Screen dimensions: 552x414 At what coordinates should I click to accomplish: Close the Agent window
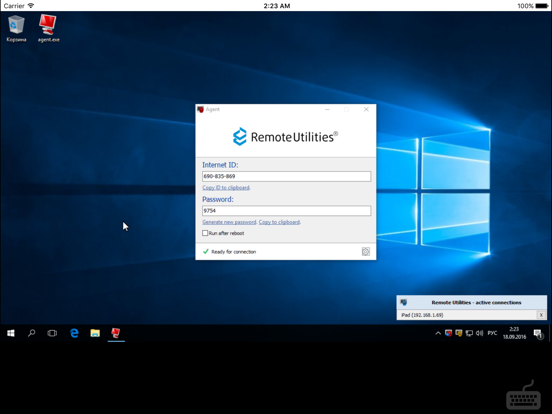tap(366, 109)
